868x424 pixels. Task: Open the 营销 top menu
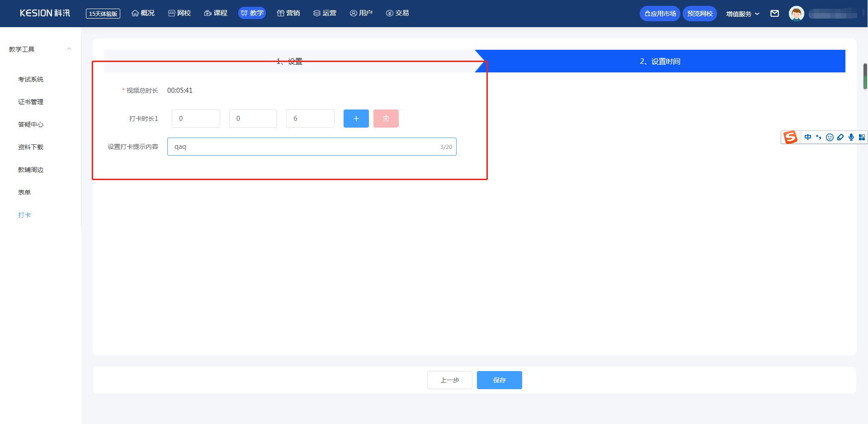[x=288, y=13]
